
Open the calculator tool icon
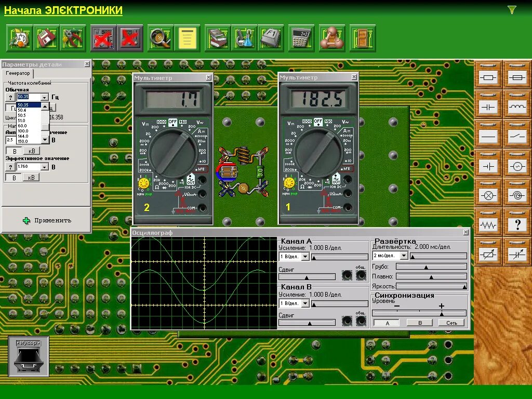click(301, 38)
